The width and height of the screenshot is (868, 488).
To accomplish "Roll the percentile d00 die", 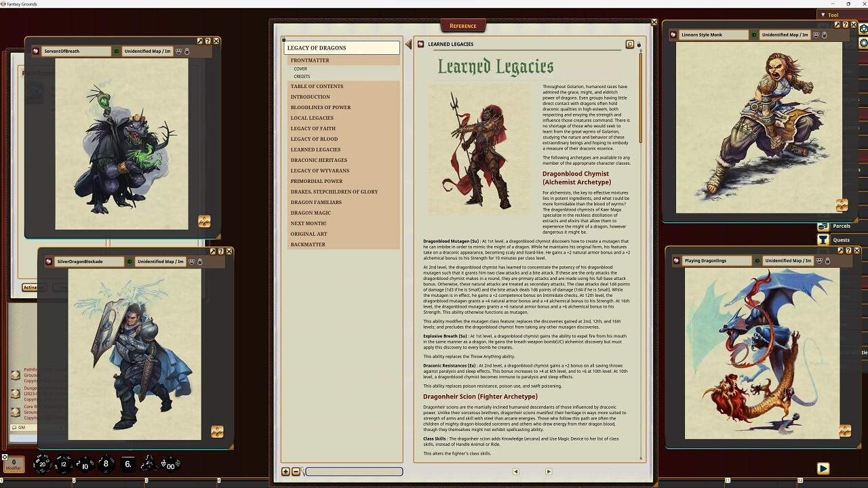I will coord(171,465).
